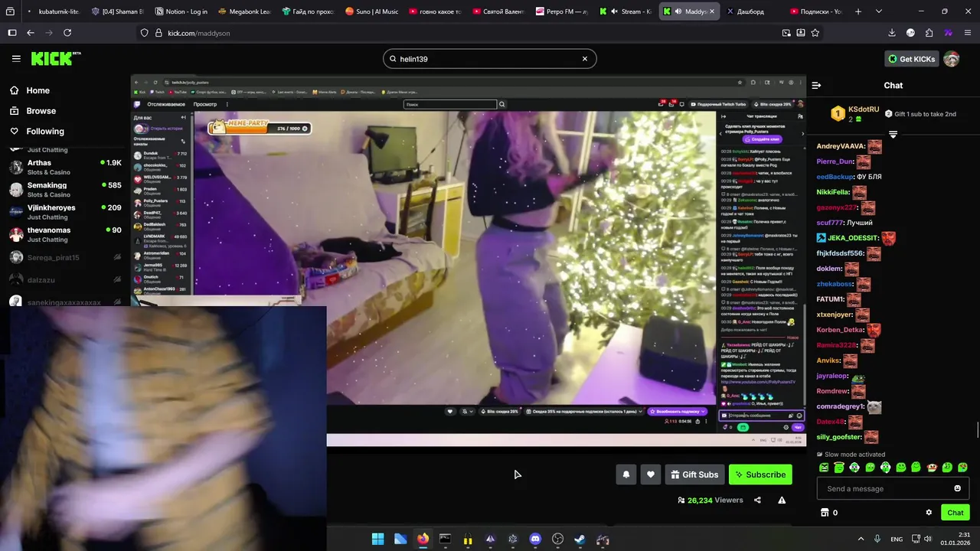Share the stream

pos(757,500)
